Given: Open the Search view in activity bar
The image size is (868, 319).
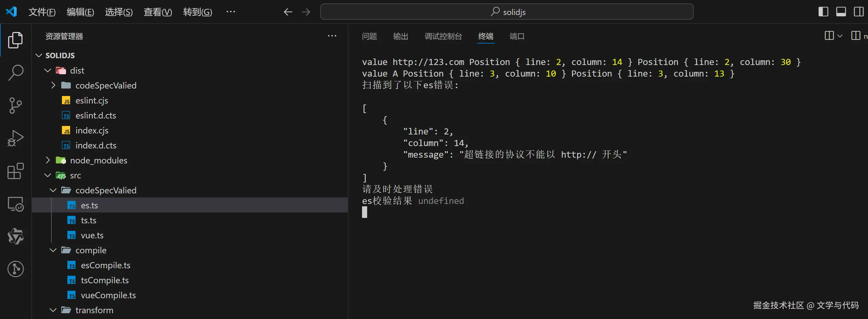Looking at the screenshot, I should 16,73.
